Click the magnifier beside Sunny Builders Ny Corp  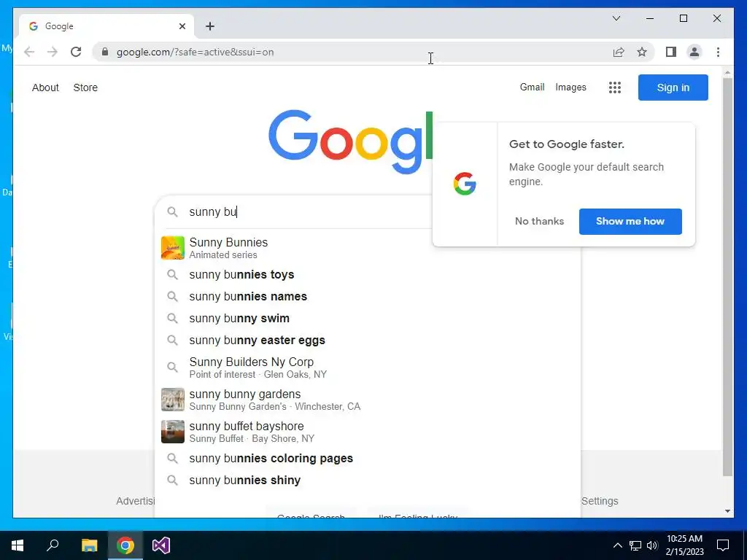172,367
